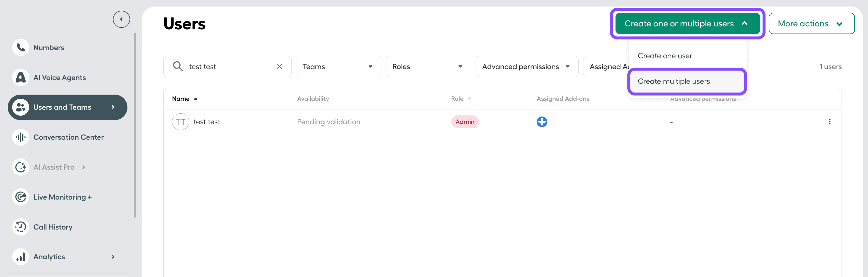Select Create one user from the menu
Viewport: 868px width, 277px height.
[x=665, y=55]
